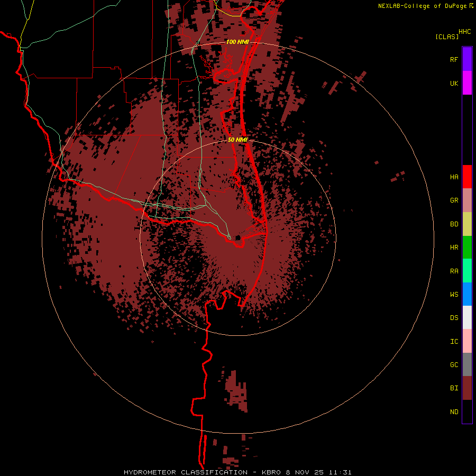Click the BD legend label
The height and width of the screenshot is (476, 476).
(x=454, y=224)
